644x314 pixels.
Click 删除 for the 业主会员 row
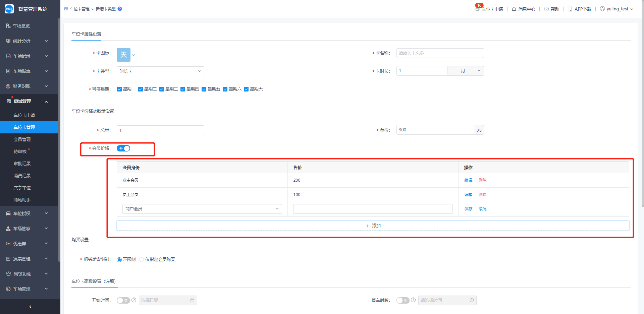point(482,180)
